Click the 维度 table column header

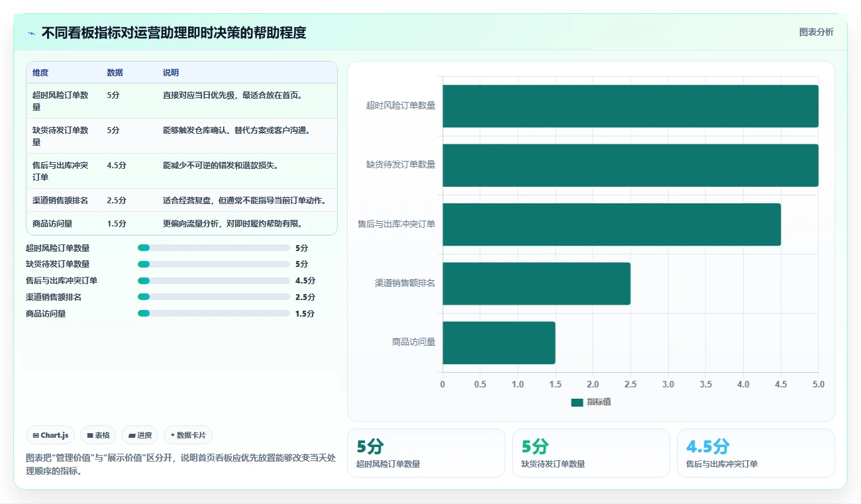tap(40, 72)
